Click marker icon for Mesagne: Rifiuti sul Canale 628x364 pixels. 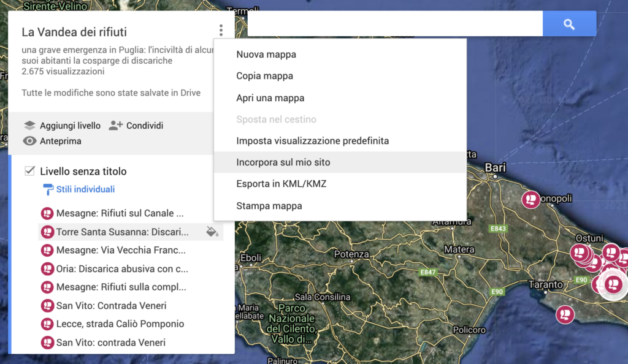click(x=47, y=213)
